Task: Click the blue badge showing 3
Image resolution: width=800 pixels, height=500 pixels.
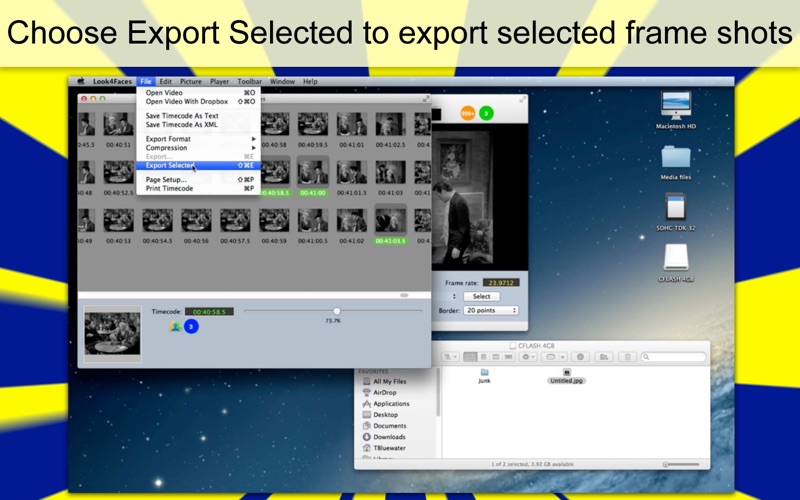Action: coord(191,327)
